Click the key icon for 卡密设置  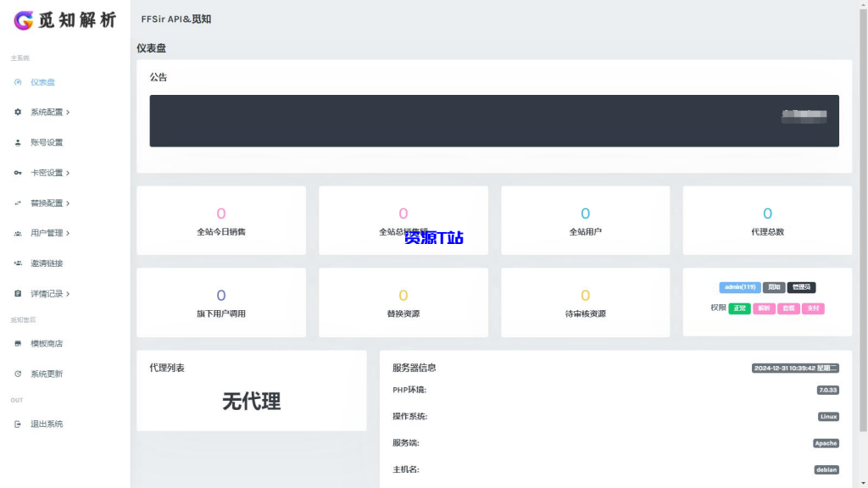[18, 172]
